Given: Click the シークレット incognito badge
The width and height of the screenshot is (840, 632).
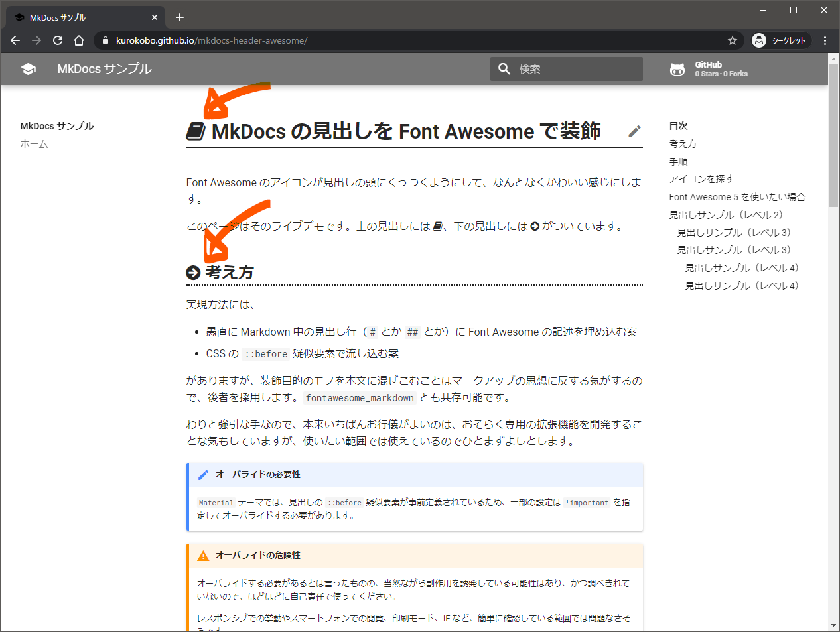Looking at the screenshot, I should click(780, 40).
